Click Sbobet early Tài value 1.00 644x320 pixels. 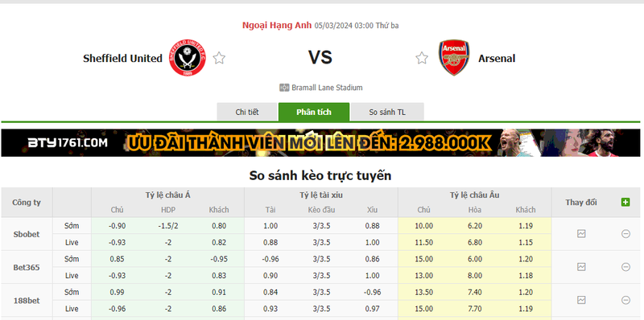270,226
